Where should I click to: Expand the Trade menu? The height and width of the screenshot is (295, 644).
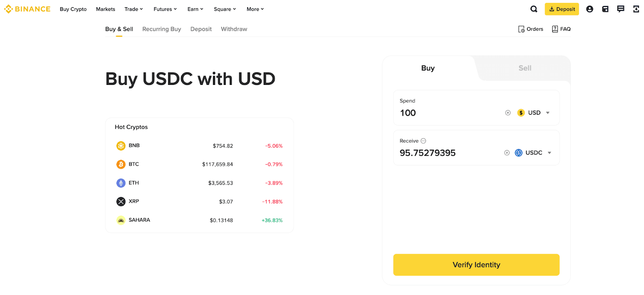pyautogui.click(x=134, y=9)
